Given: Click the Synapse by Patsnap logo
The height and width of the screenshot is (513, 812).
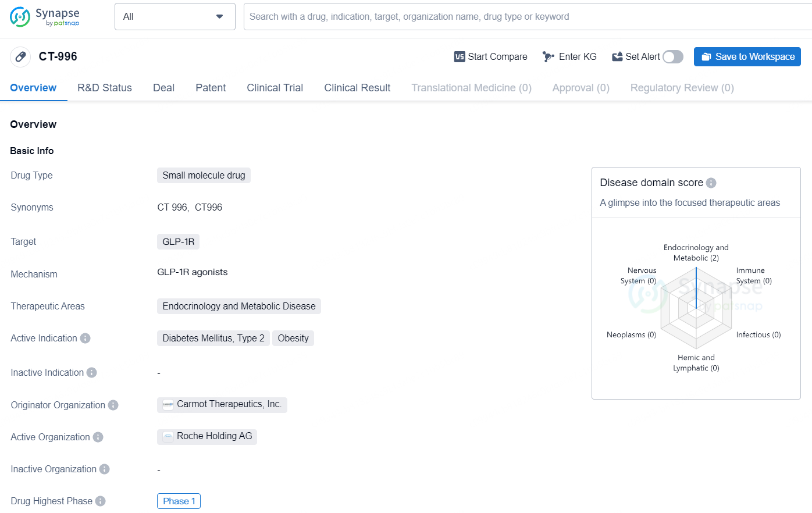Looking at the screenshot, I should 45,17.
